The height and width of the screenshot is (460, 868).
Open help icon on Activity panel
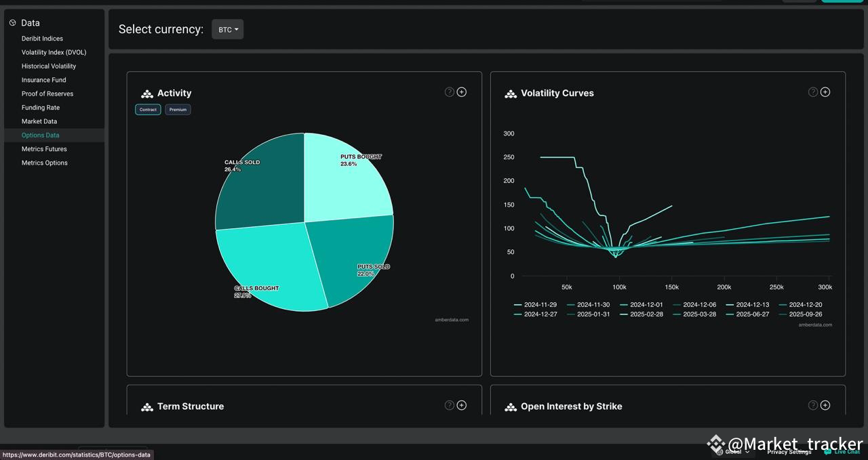tap(449, 91)
